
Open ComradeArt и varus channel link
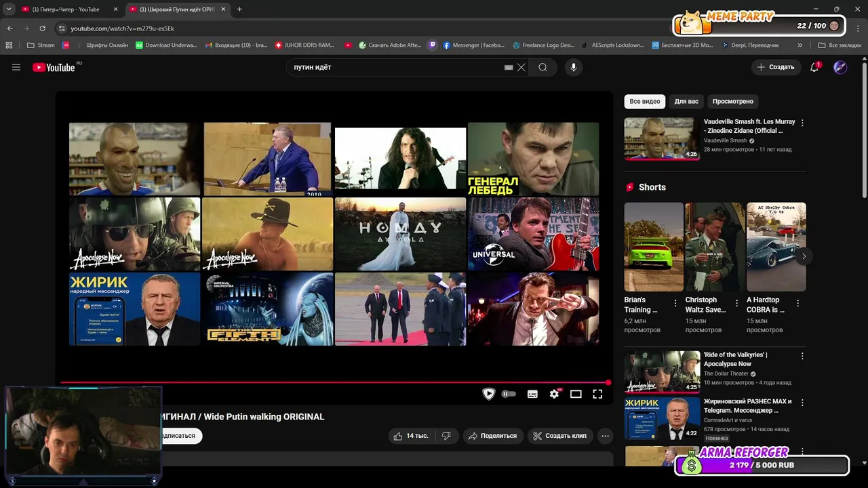pyautogui.click(x=728, y=420)
